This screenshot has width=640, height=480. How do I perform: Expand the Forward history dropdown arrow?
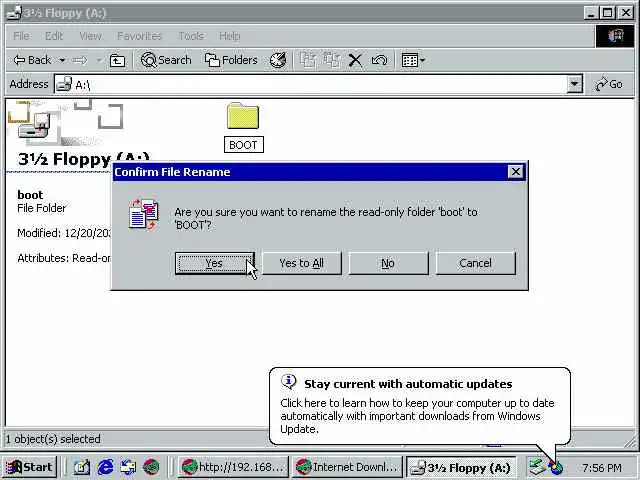[99, 60]
